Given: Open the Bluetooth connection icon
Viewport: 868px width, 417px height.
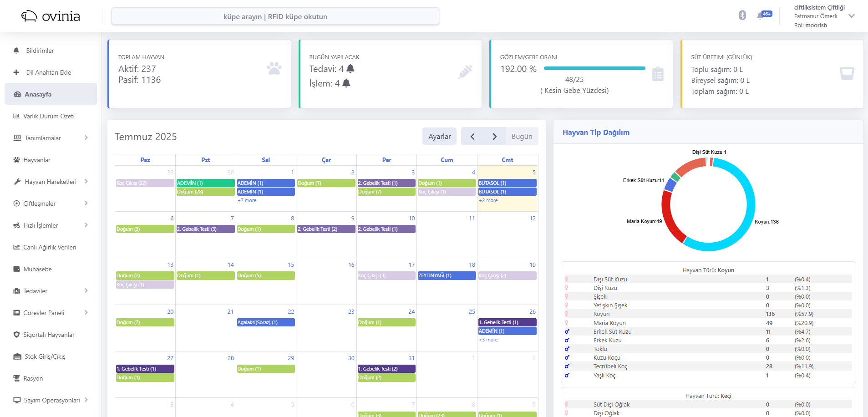Looking at the screenshot, I should point(742,15).
